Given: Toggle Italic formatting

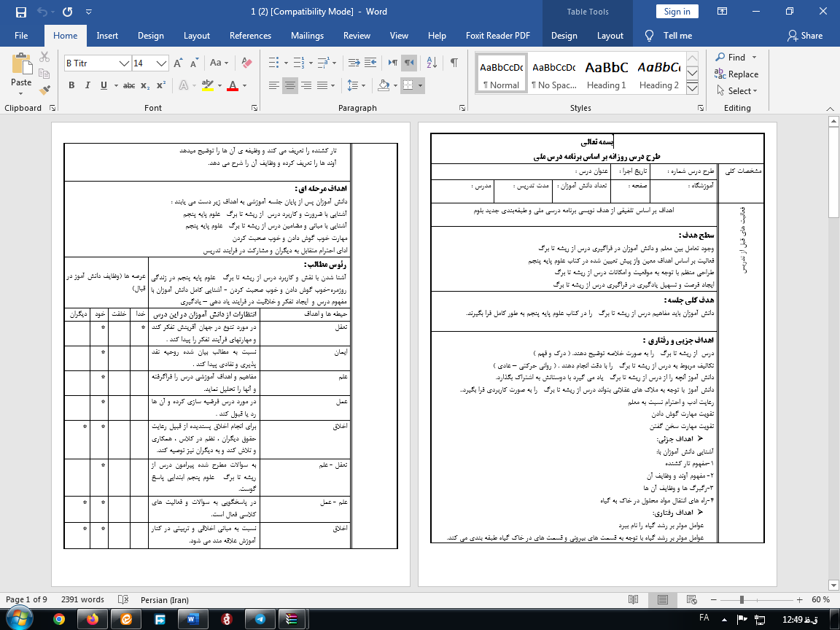Looking at the screenshot, I should [x=87, y=85].
